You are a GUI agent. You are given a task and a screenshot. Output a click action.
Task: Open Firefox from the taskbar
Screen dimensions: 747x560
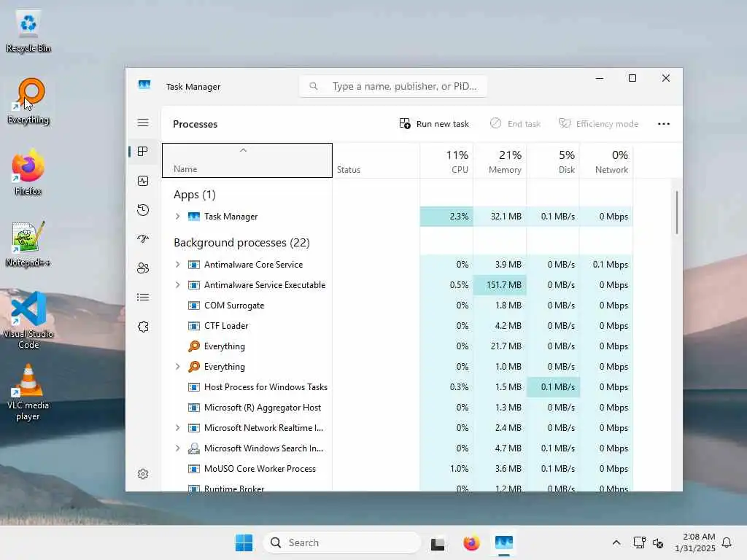click(471, 542)
